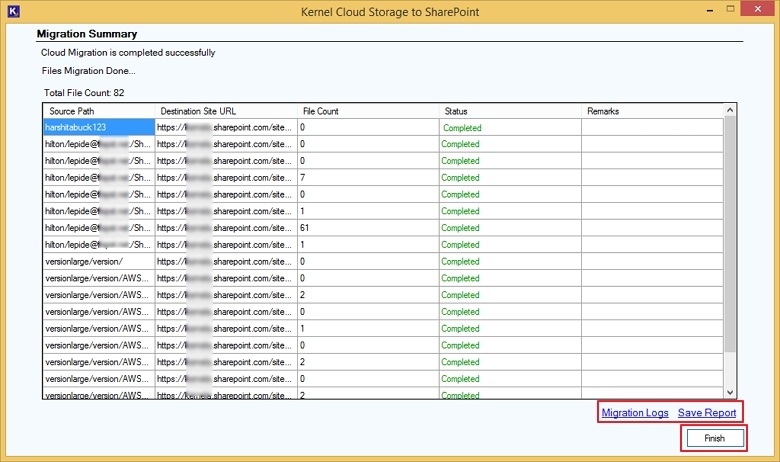Click destination URL in the versionlarge/version/ row
The image size is (780, 462).
click(226, 262)
